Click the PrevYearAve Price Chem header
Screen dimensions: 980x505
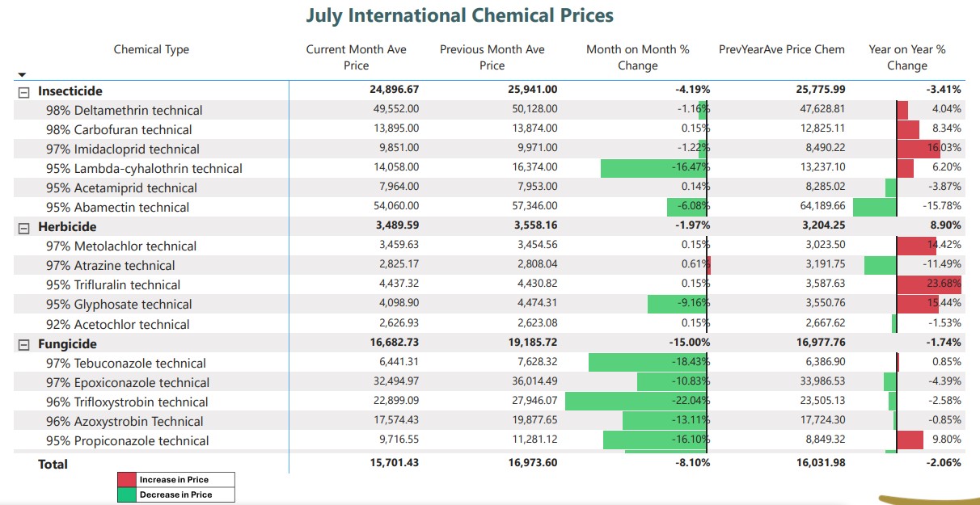pos(781,49)
